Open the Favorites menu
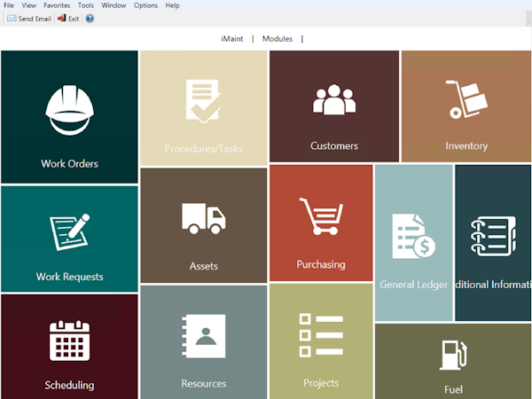The height and width of the screenshot is (399, 532). 57,5
